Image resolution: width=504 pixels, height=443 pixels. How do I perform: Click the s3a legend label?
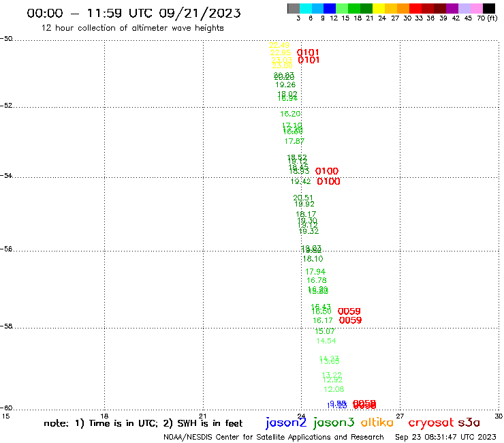click(469, 423)
